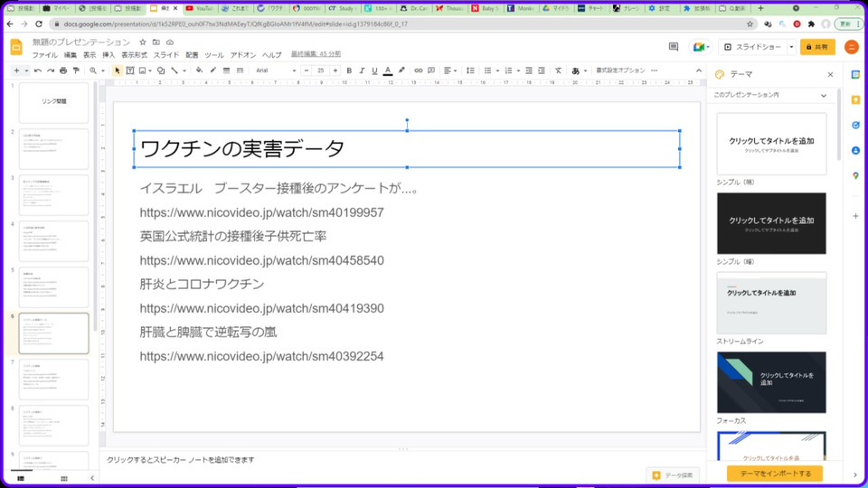Click the Print icon in toolbar

(x=63, y=70)
